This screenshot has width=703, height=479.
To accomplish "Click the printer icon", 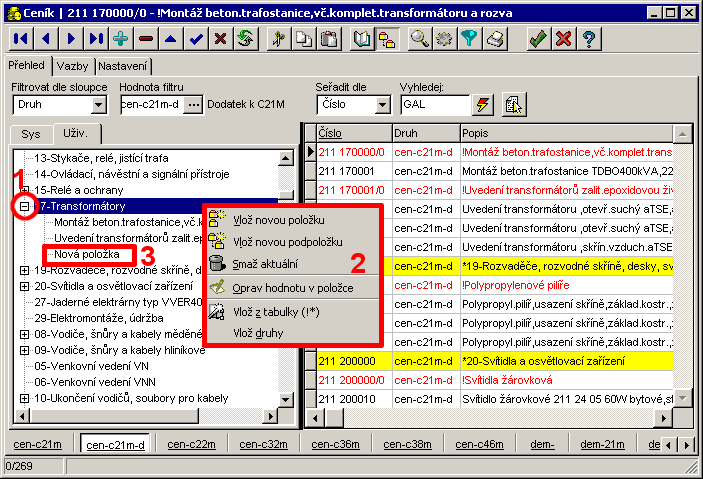I will point(494,39).
